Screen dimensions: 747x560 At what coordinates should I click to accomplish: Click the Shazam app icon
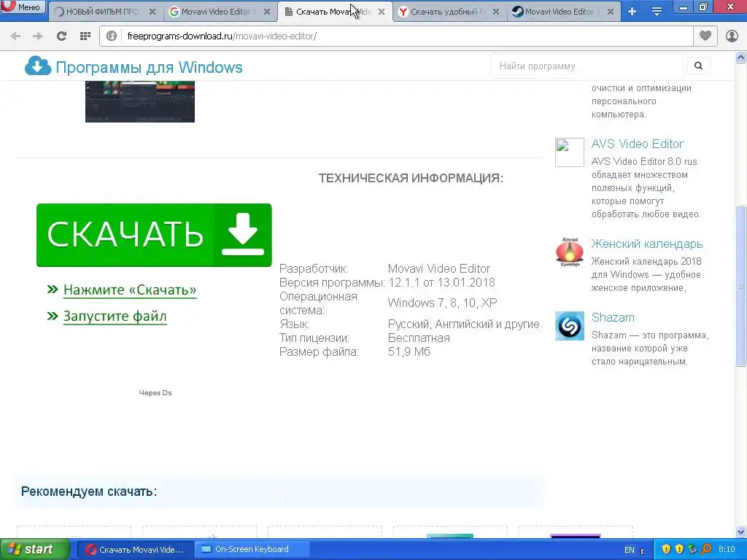click(x=569, y=326)
